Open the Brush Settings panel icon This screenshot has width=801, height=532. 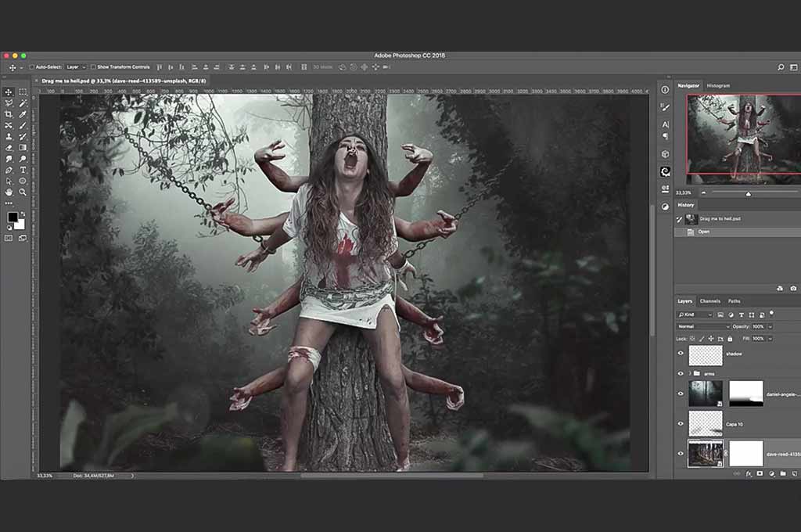665,107
